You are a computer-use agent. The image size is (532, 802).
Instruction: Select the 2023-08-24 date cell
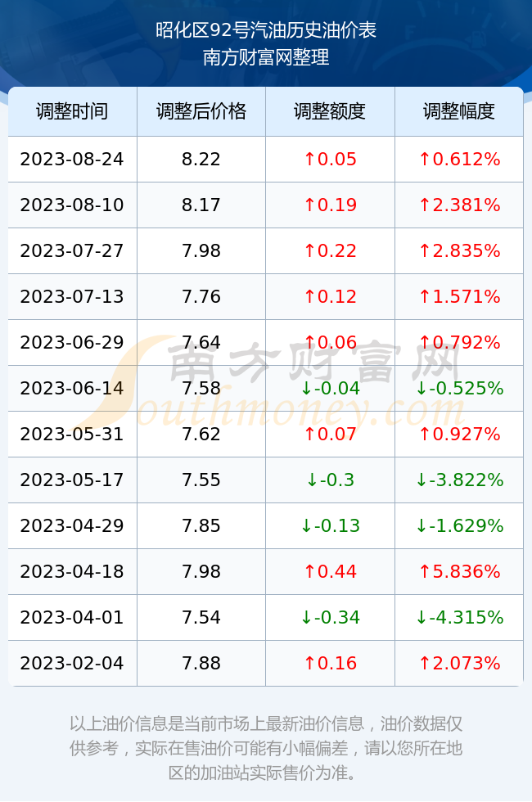click(x=72, y=159)
